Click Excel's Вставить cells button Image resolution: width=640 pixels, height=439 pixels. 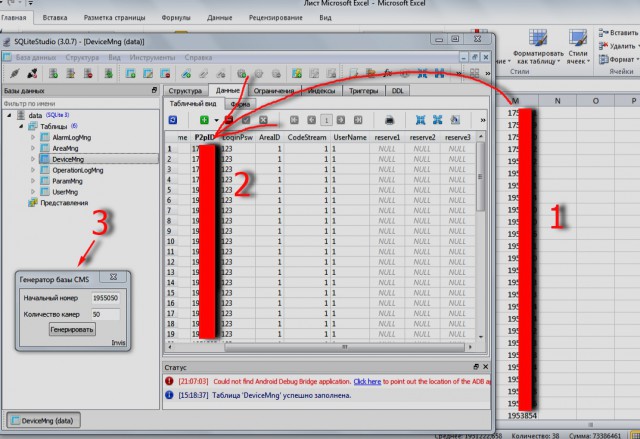pyautogui.click(x=619, y=33)
